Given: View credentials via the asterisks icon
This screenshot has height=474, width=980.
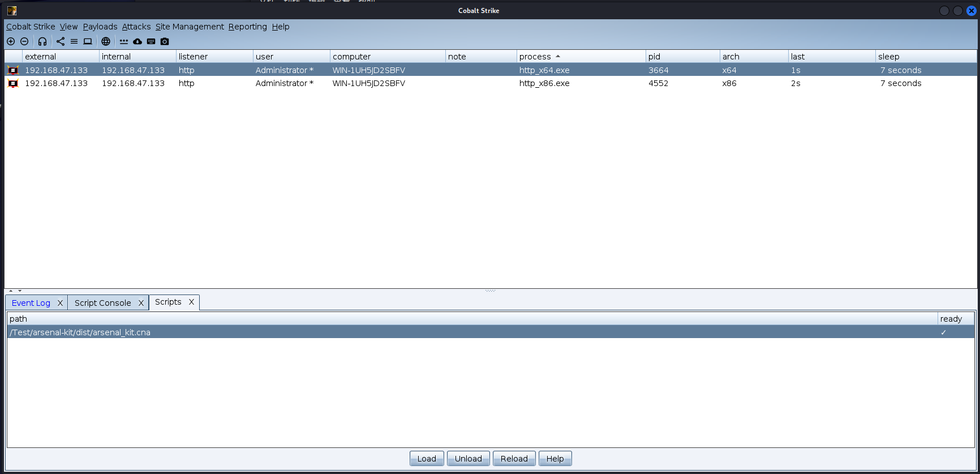Looking at the screenshot, I should point(124,41).
